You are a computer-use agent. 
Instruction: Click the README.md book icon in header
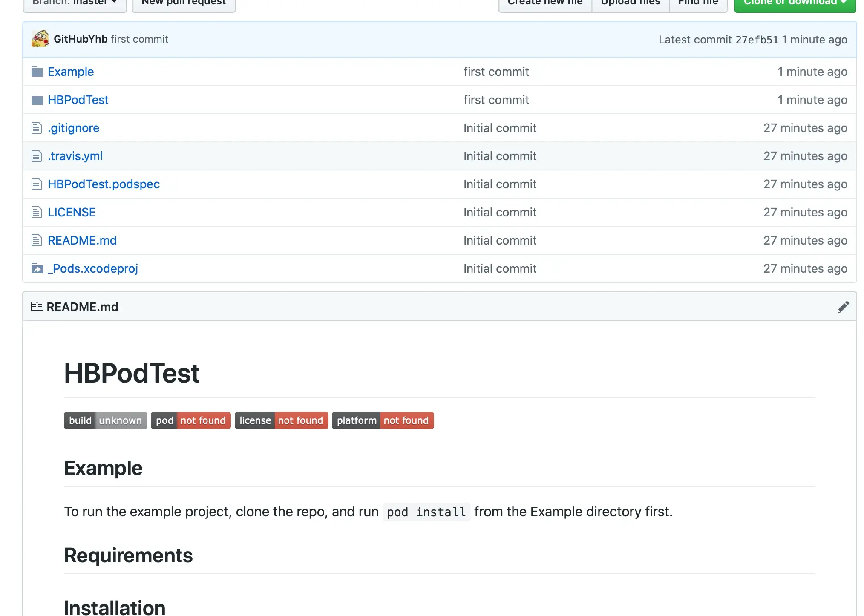tap(37, 307)
